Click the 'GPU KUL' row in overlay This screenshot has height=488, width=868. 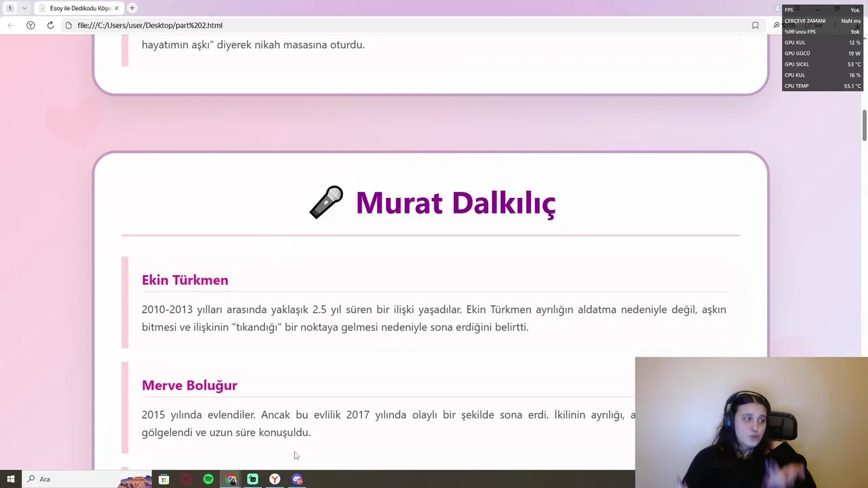coord(823,43)
